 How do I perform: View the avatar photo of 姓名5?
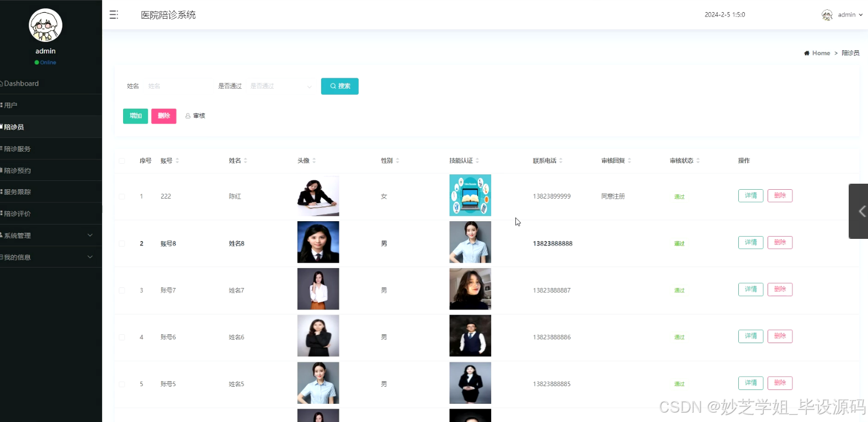pos(318,383)
